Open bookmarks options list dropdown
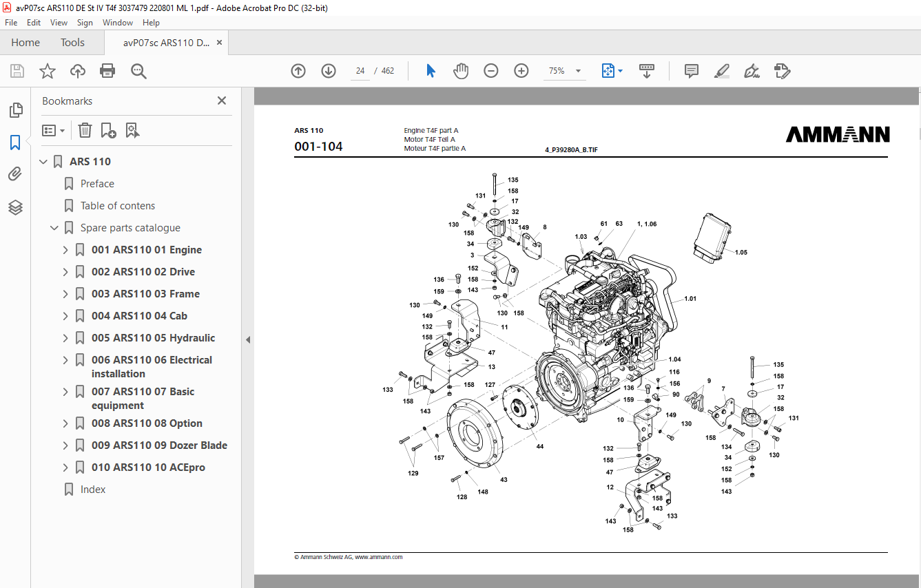Viewport: 921px width, 588px height. 54,130
